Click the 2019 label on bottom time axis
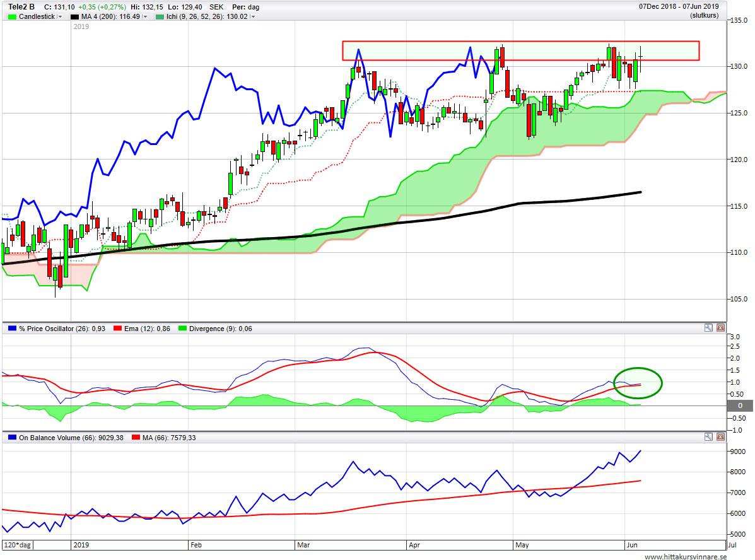 point(81,545)
